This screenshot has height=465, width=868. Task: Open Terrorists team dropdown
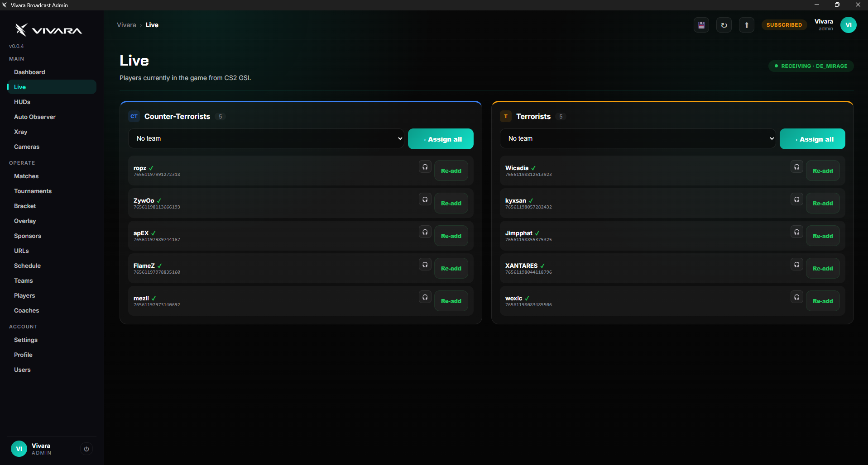coord(638,138)
